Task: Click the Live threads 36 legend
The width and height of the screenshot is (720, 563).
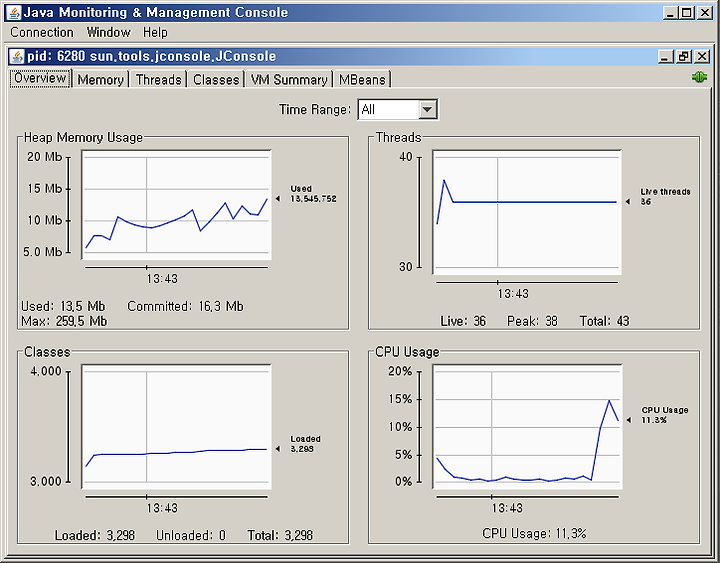Action: point(659,197)
